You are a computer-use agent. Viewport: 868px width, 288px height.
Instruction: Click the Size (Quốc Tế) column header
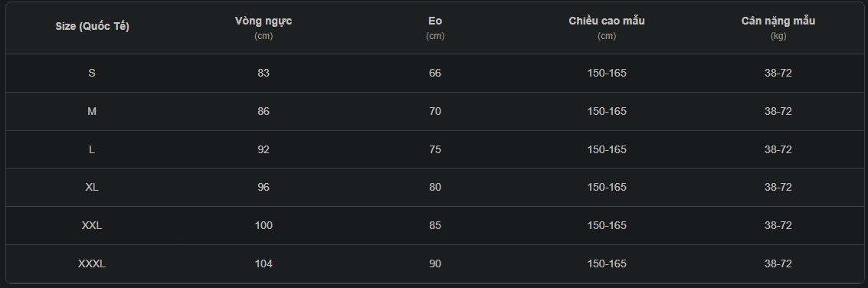[x=92, y=27]
